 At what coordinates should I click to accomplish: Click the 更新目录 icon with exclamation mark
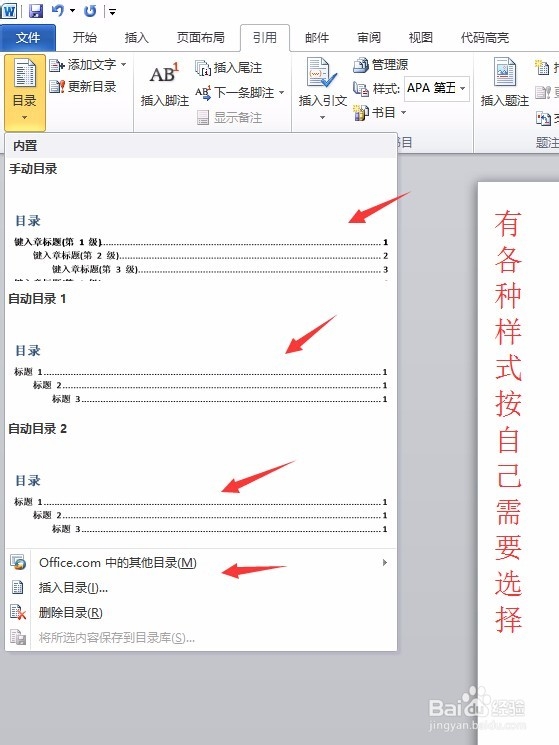click(57, 86)
